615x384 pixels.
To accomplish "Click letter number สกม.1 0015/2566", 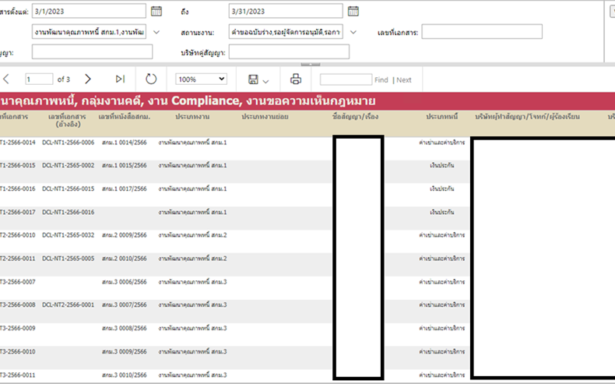I will pos(124,166).
